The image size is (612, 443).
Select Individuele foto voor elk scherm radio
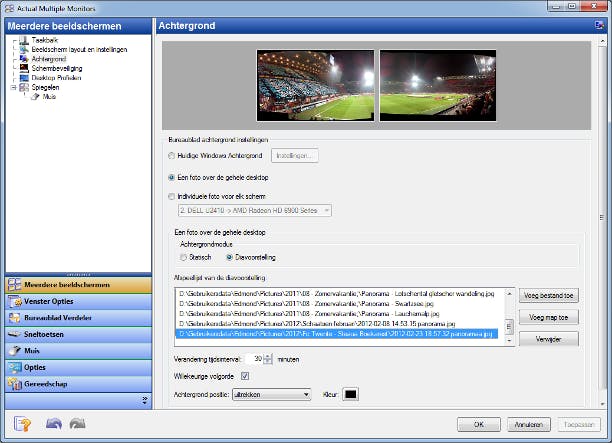click(x=171, y=196)
